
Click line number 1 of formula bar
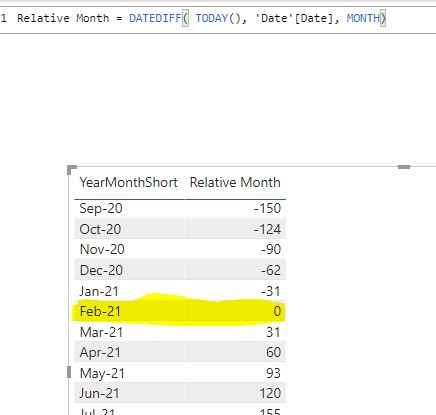[x=4, y=18]
